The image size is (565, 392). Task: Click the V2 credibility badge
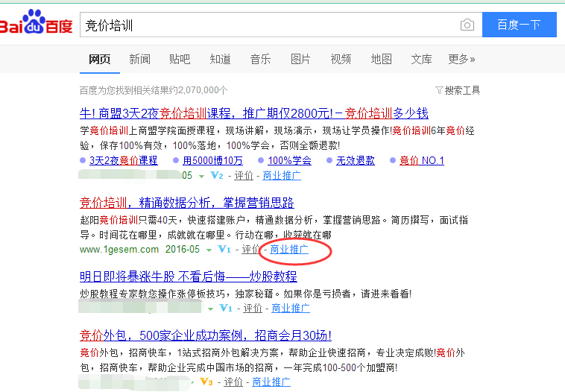(x=217, y=175)
